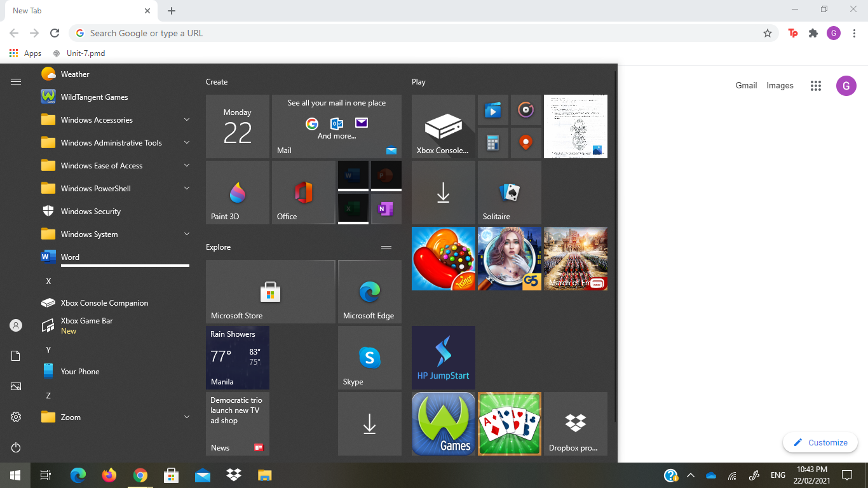Open Chrome Extensions puzzle menu

[x=813, y=33]
